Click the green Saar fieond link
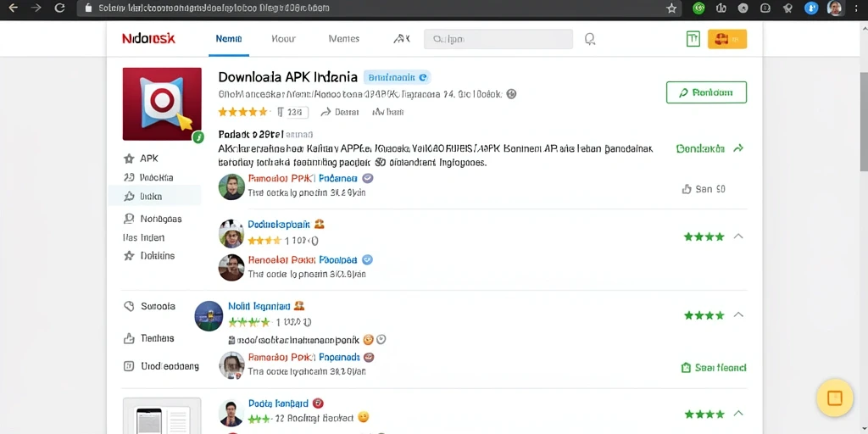Image resolution: width=868 pixels, height=434 pixels. [x=714, y=368]
